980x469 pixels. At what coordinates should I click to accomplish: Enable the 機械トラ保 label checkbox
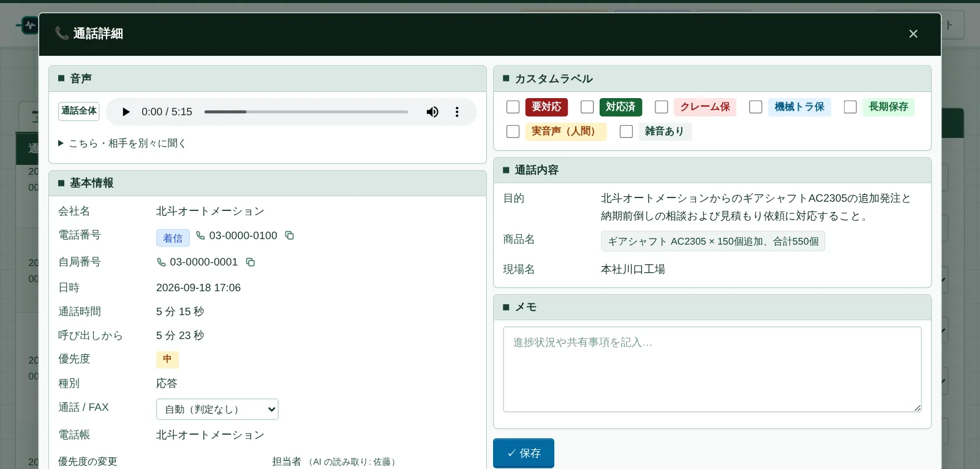pos(756,107)
